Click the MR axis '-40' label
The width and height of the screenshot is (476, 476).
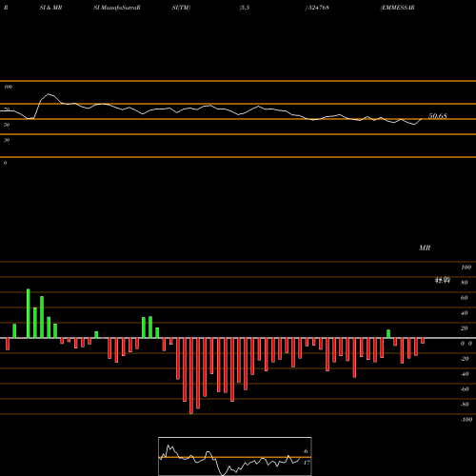[x=465, y=374]
